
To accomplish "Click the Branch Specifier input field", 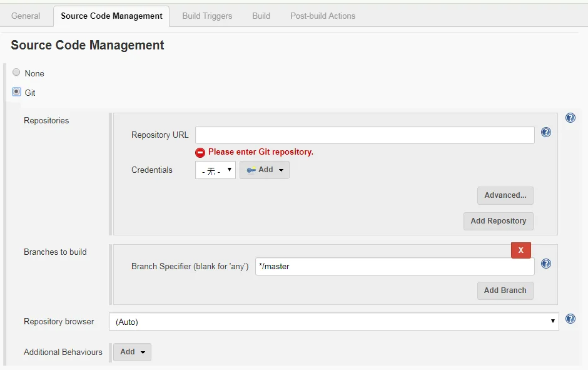I will 394,266.
